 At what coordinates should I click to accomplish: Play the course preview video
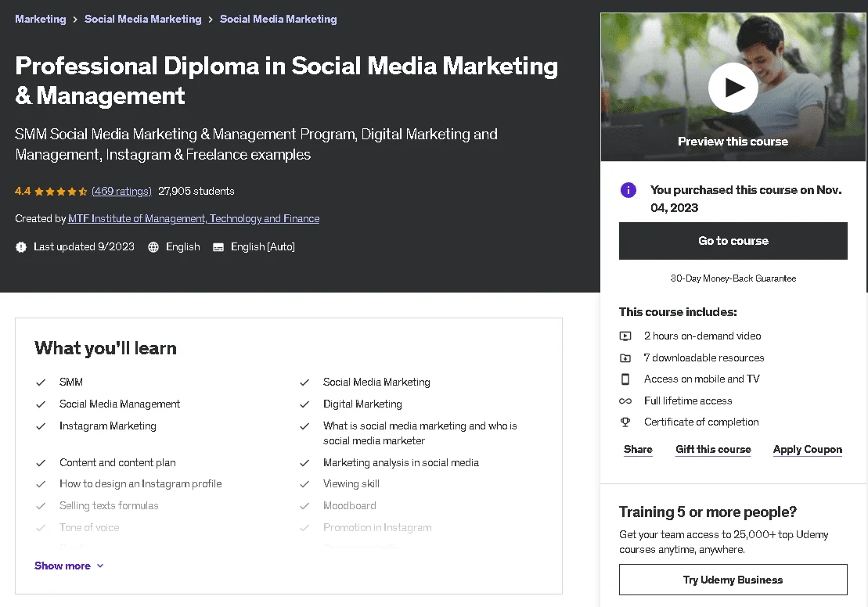(x=733, y=88)
